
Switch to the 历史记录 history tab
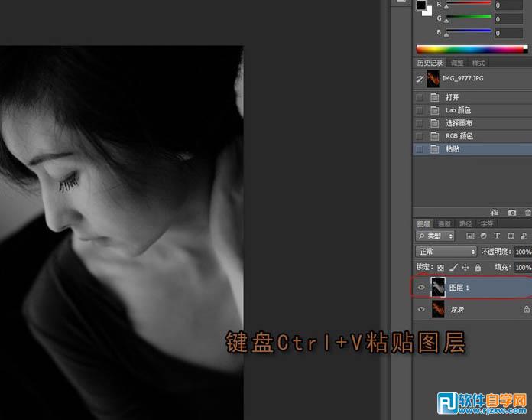430,63
